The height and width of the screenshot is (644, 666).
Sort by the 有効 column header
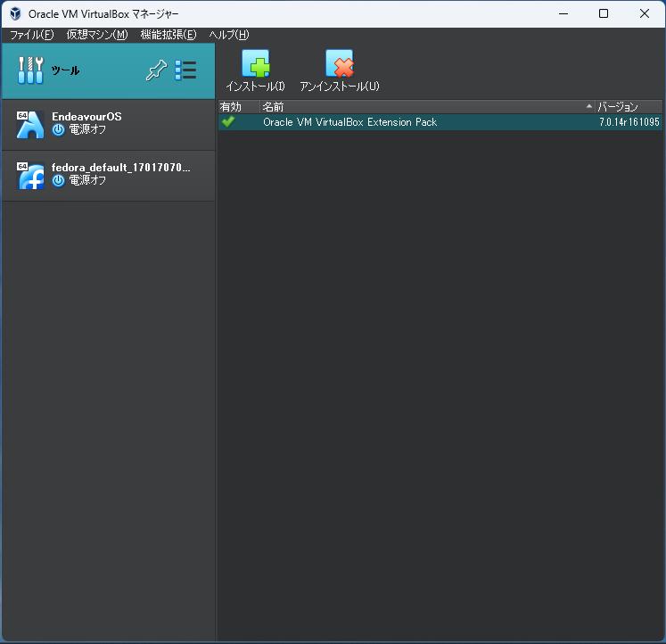tap(239, 107)
